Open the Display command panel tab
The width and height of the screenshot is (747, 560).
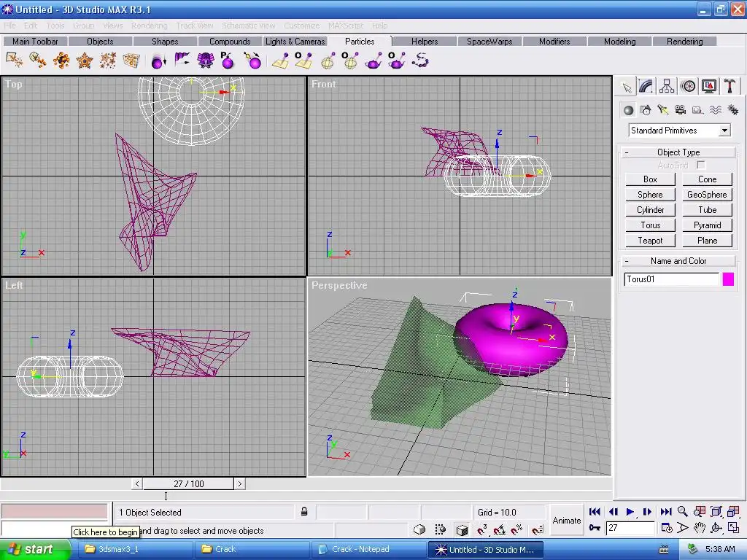709,87
